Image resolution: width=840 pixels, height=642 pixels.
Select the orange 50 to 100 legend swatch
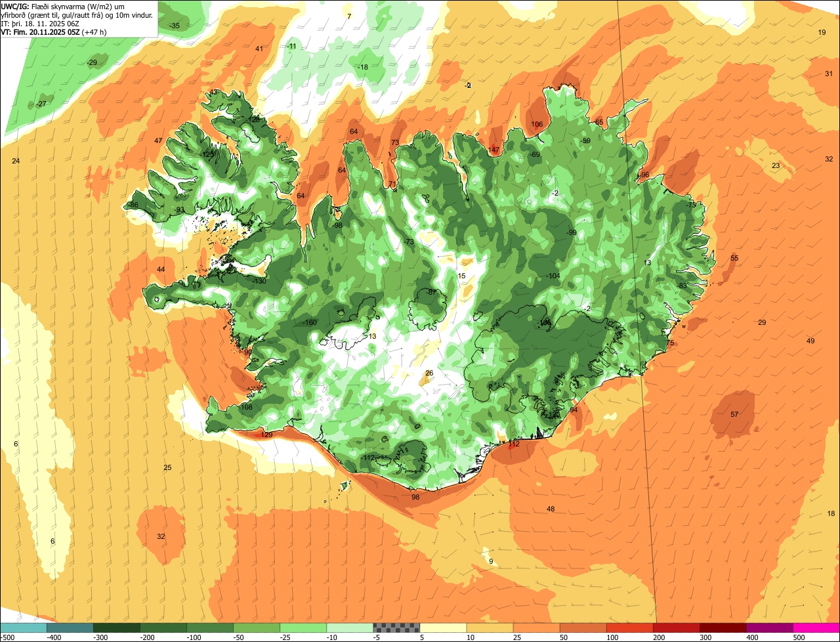click(x=583, y=628)
